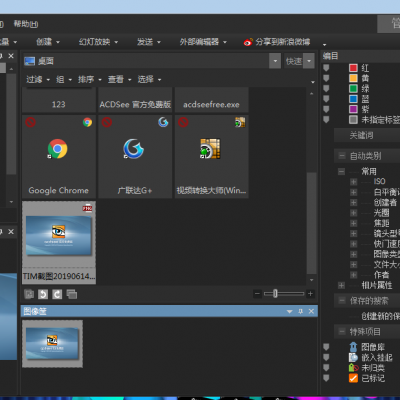Click the file list vertical scrollbar thumb
The image size is (400, 400).
(311, 223)
